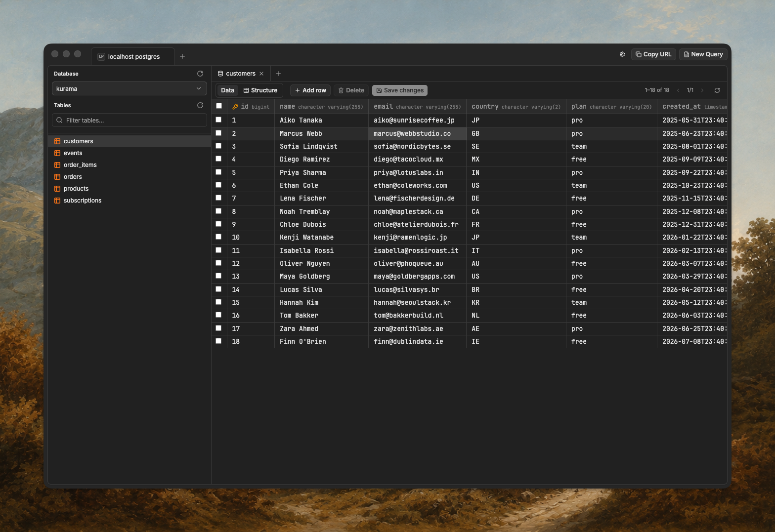775x532 pixels.
Task: Check the row for Aiko Tanaka
Action: (x=218, y=120)
